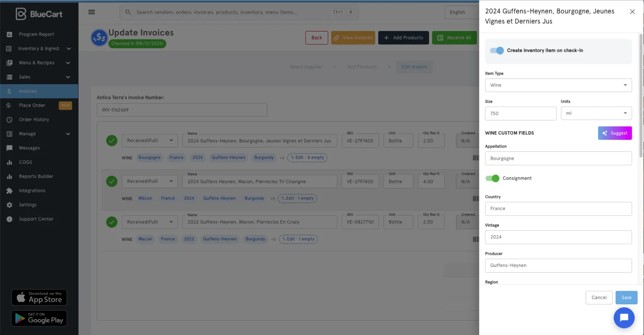This screenshot has height=335, width=644.
Task: Click the Appellation Bourgogne field
Action: [558, 158]
